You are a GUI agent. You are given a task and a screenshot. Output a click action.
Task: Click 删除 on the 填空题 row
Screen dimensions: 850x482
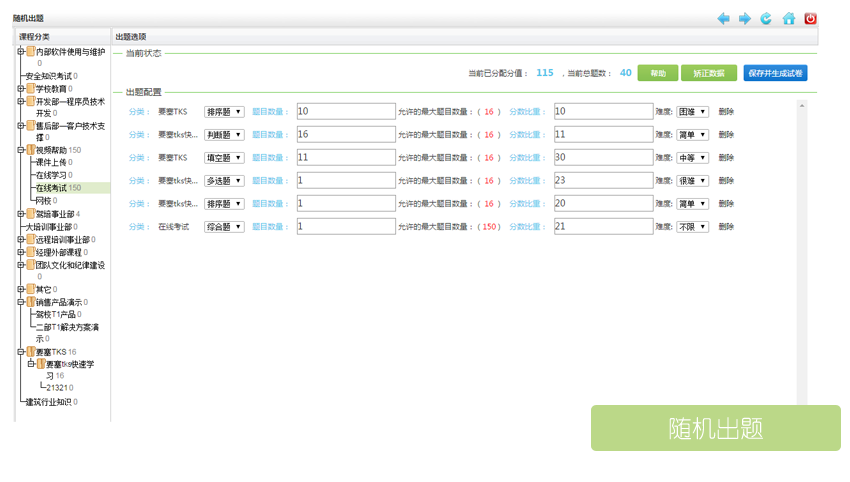coord(726,158)
